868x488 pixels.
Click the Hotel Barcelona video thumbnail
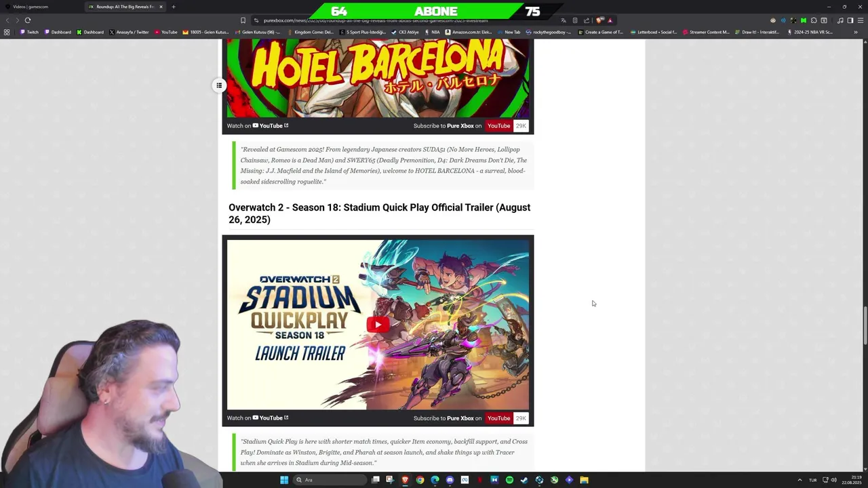378,78
